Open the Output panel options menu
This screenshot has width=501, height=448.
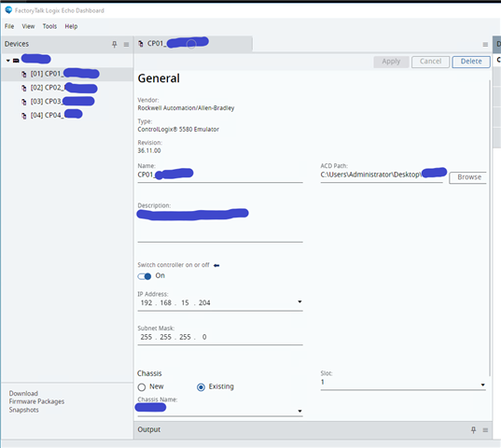point(485,430)
